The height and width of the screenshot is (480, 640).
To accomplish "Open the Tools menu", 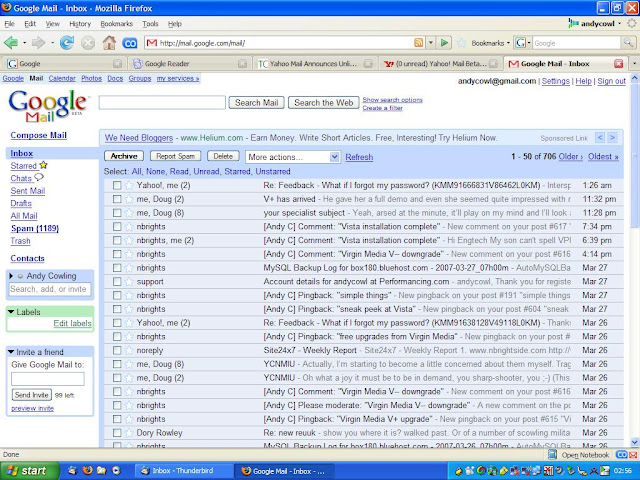I will tap(150, 24).
